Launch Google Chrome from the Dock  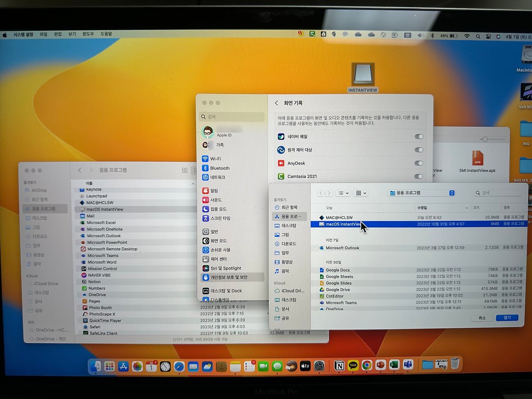pyautogui.click(x=367, y=365)
